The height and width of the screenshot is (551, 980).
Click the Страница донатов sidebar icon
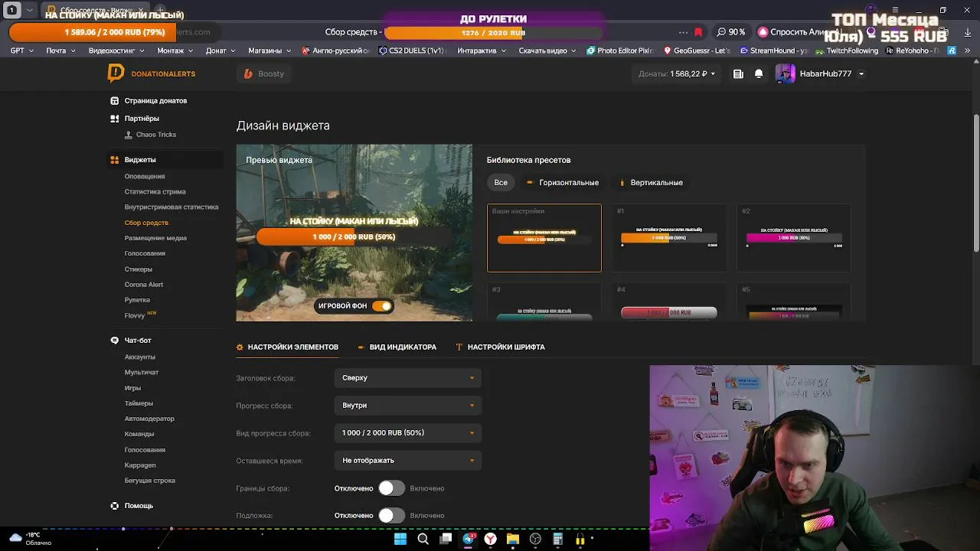point(114,100)
